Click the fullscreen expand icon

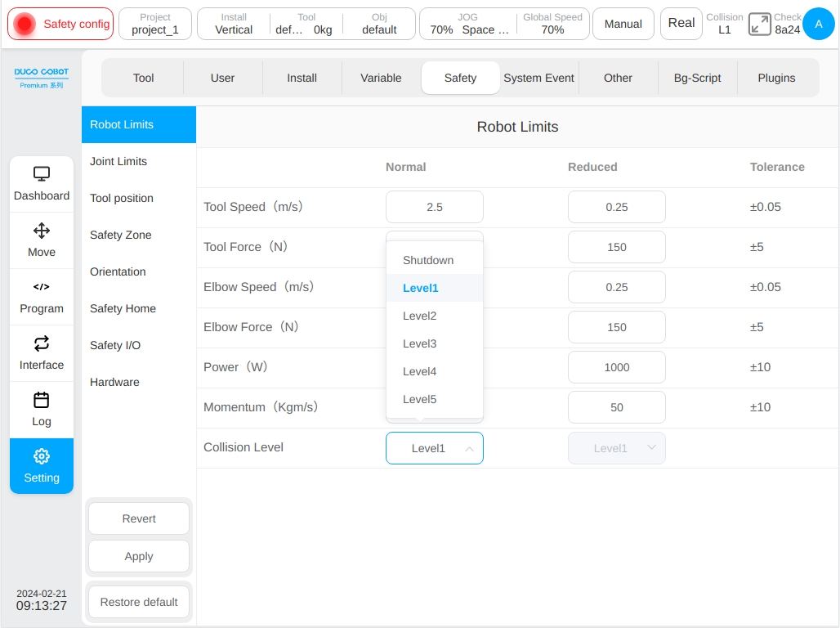coord(759,24)
